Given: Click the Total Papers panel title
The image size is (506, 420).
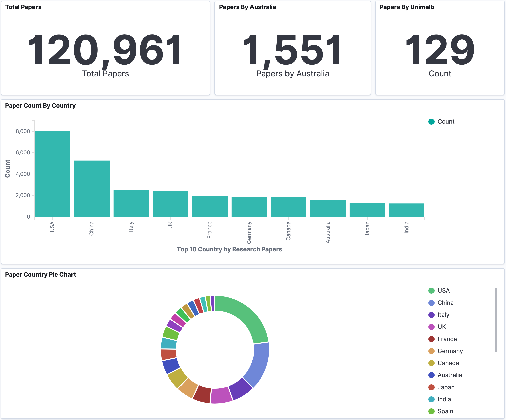Looking at the screenshot, I should 23,7.
